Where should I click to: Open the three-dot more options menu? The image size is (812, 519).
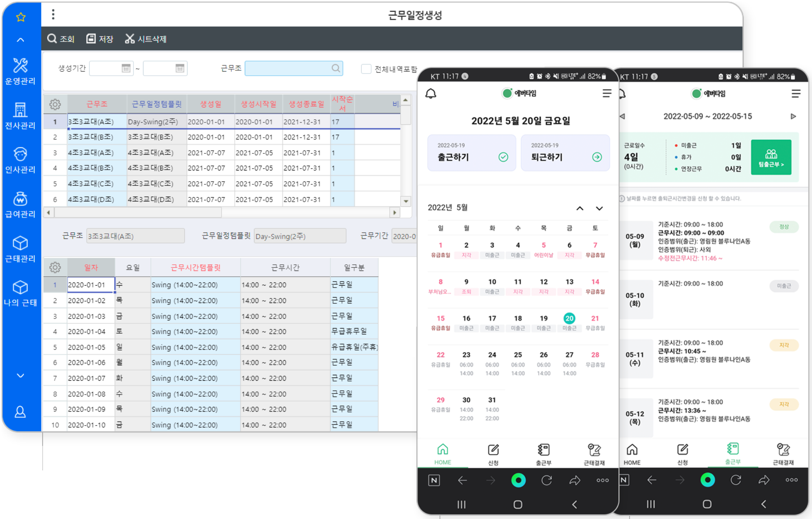(x=53, y=14)
